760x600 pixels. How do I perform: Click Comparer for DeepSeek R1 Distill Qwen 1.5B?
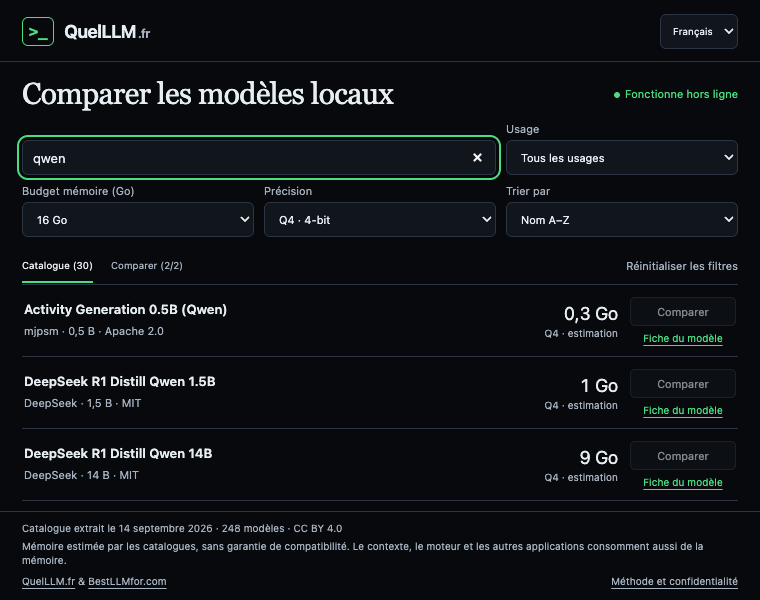coord(682,384)
